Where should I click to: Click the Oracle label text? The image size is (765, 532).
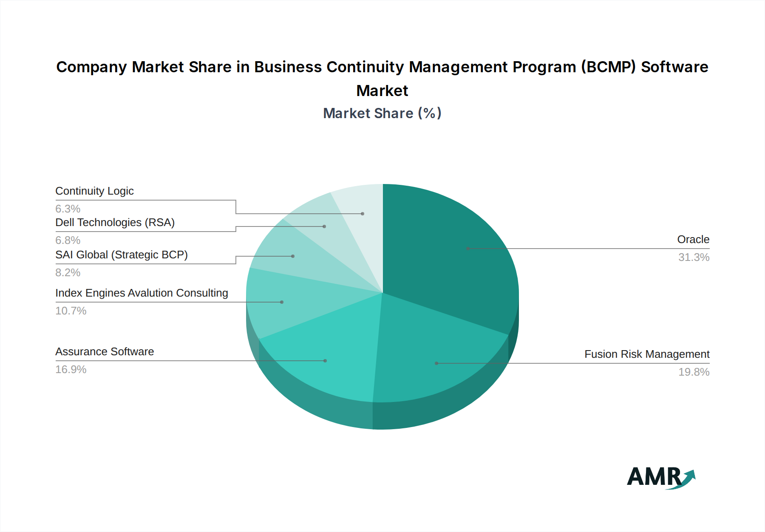click(x=694, y=239)
